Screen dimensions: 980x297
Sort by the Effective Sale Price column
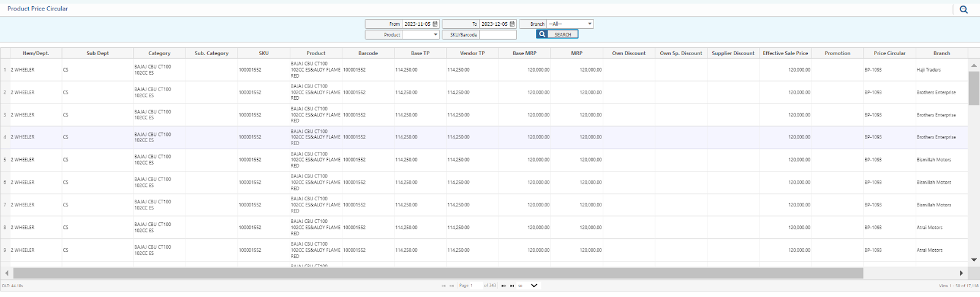point(785,53)
